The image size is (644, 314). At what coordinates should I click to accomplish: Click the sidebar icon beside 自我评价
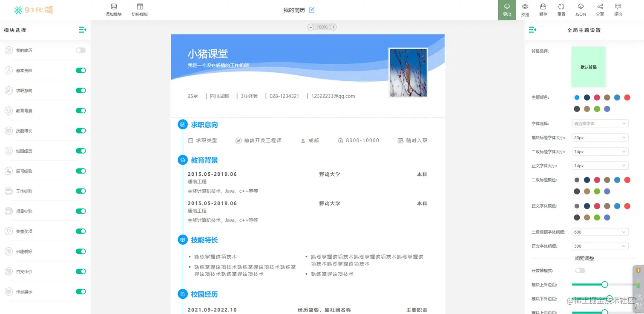[x=9, y=271]
